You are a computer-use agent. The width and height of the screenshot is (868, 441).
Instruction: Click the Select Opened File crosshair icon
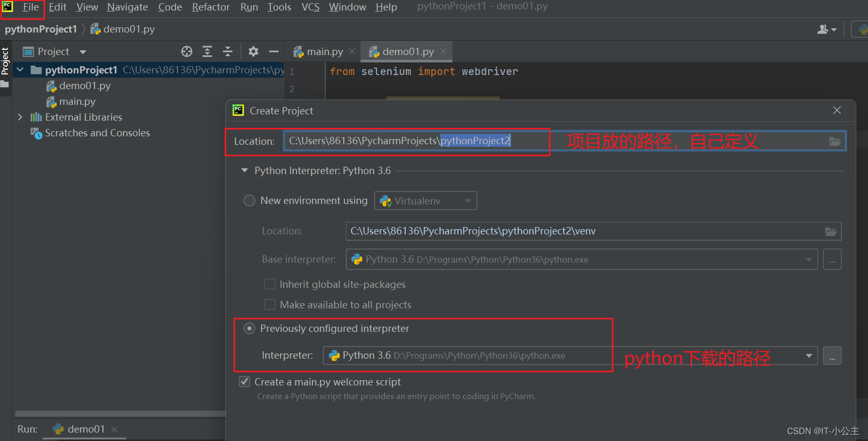point(187,51)
